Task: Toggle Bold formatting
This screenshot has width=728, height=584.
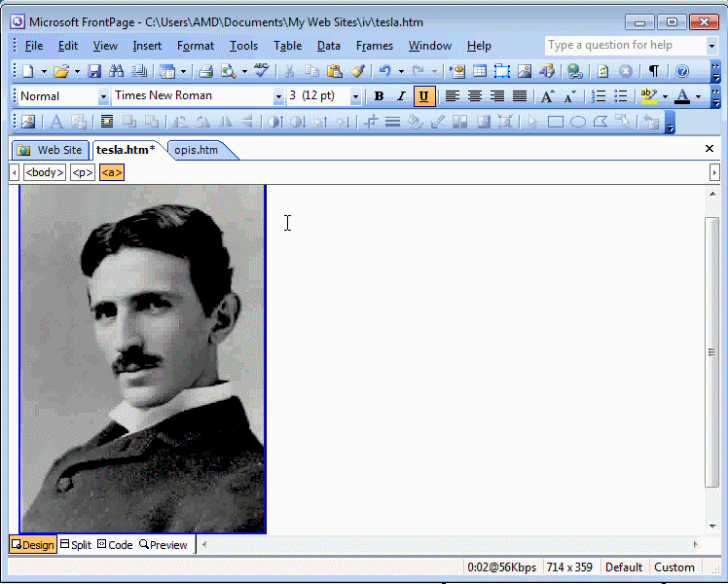Action: [x=379, y=96]
